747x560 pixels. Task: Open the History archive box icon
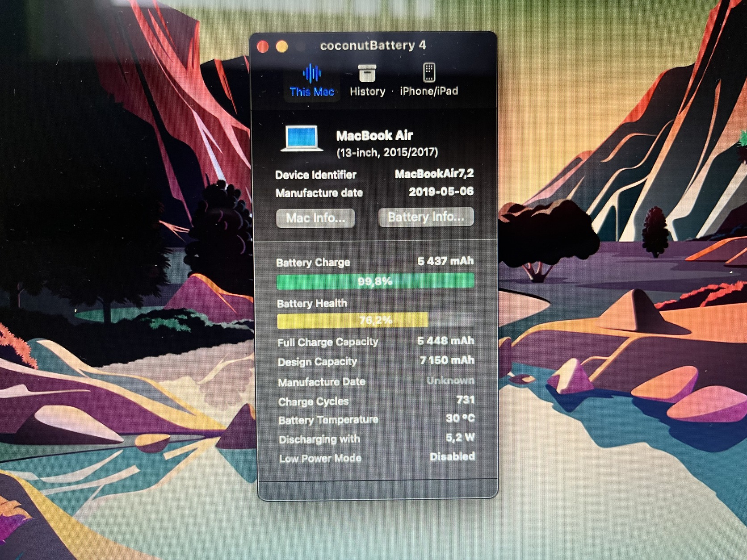pos(367,73)
